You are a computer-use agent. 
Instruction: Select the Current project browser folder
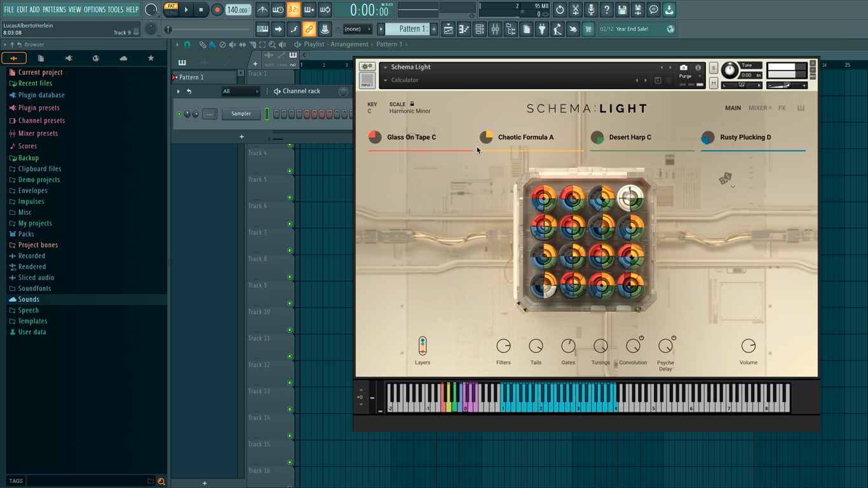[x=40, y=72]
